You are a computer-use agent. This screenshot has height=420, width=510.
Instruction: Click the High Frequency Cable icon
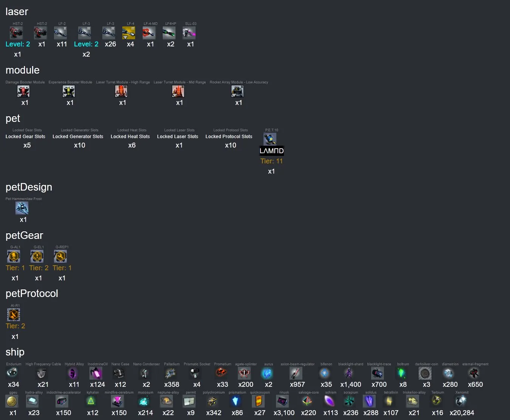point(42,373)
